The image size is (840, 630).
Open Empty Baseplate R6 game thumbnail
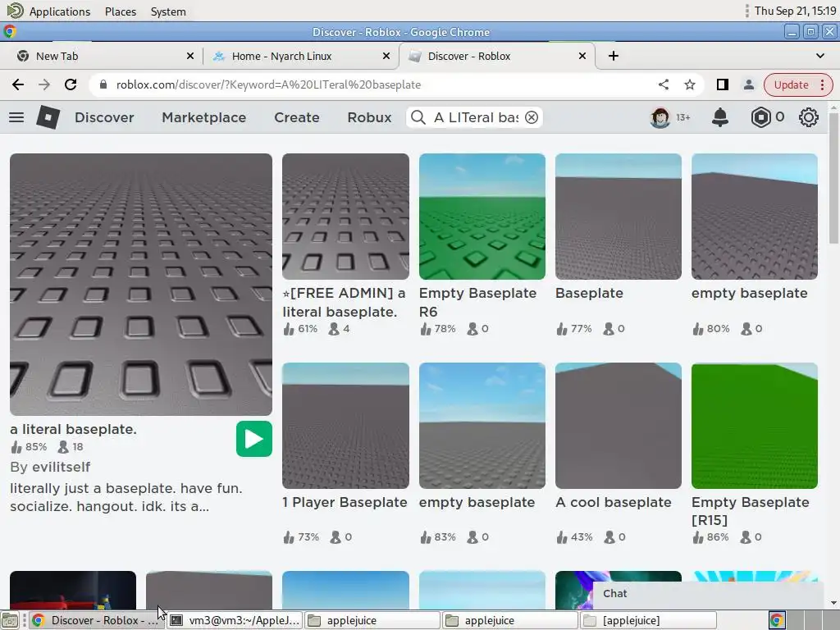[x=482, y=217]
